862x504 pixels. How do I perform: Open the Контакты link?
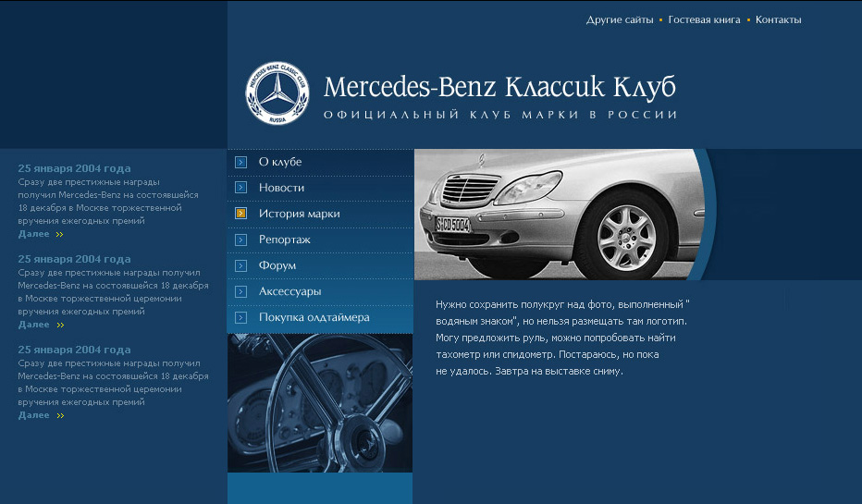tap(778, 19)
